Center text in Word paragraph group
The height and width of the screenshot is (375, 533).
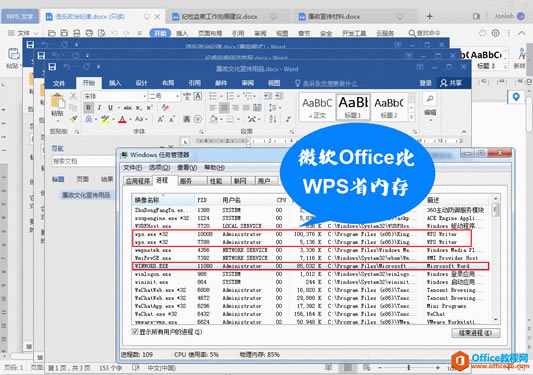click(x=224, y=108)
